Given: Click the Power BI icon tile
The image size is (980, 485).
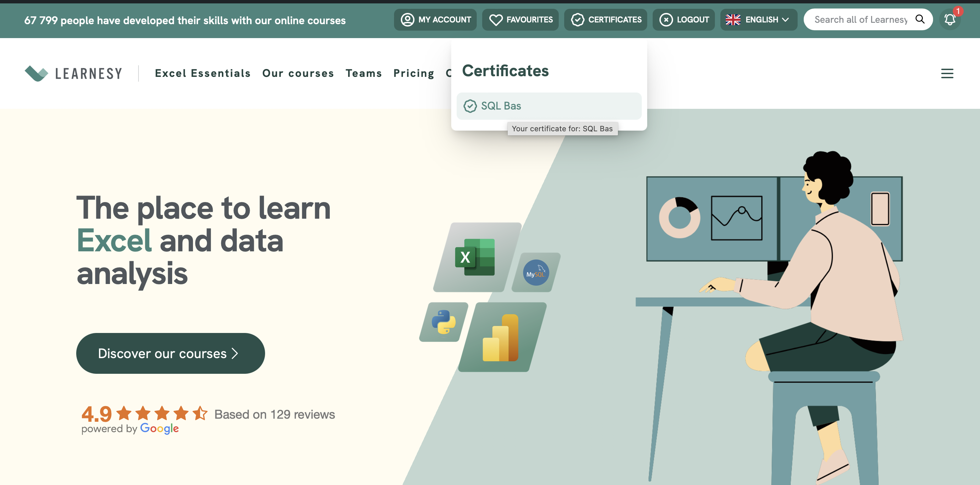Looking at the screenshot, I should click(502, 337).
